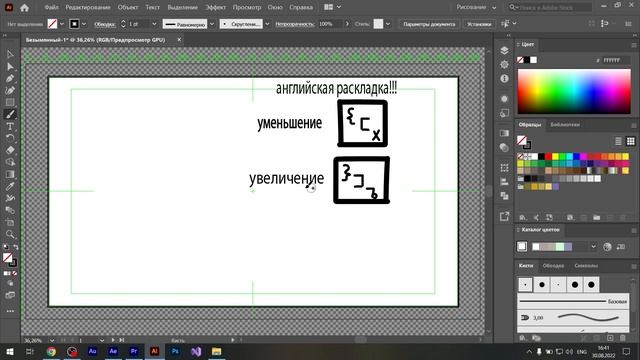Click the hex color input field

(616, 60)
